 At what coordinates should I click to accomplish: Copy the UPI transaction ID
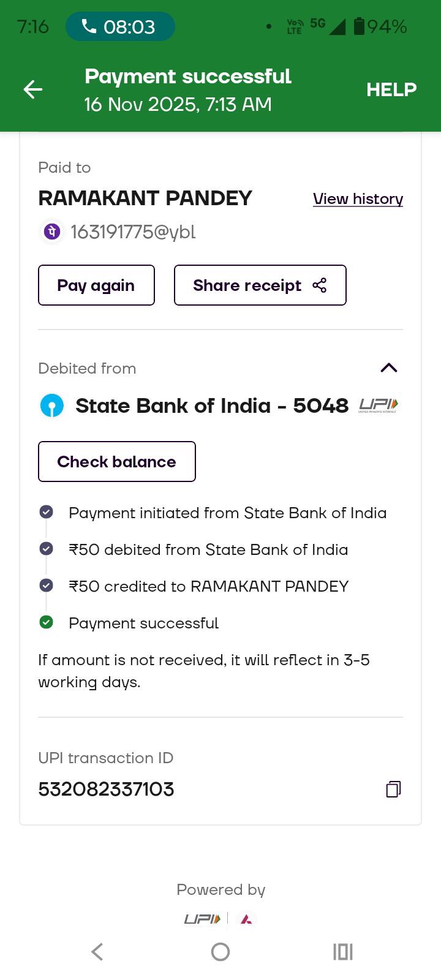(393, 789)
